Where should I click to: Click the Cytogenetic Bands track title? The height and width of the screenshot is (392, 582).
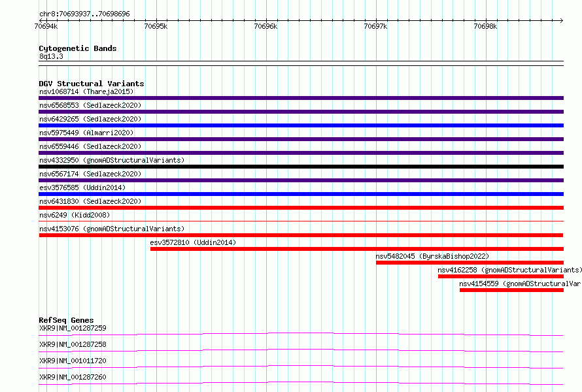(x=78, y=48)
